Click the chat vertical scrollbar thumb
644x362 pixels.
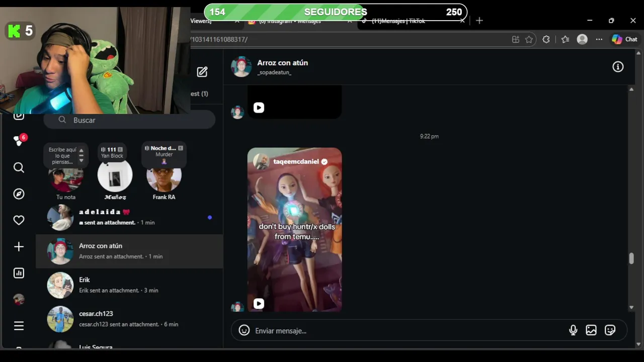(631, 258)
